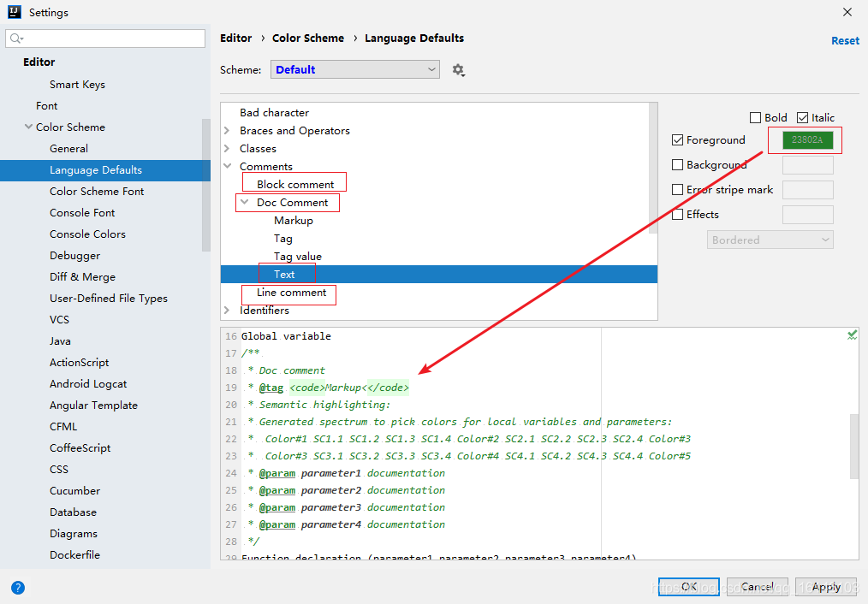
Task: Enable the Background checkbox
Action: 677,165
